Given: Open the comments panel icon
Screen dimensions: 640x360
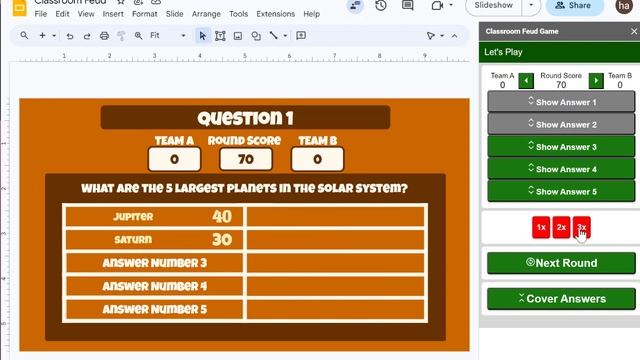Looking at the screenshot, I should point(407,5).
